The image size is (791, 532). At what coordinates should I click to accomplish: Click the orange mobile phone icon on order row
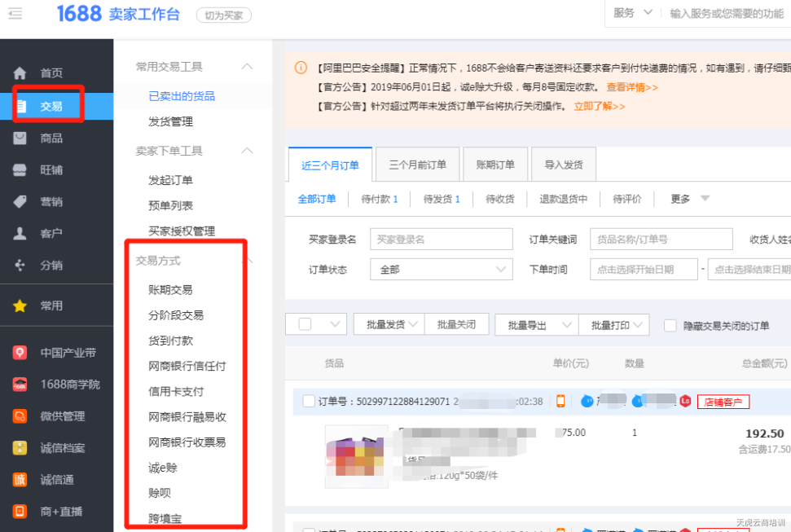pyautogui.click(x=560, y=402)
